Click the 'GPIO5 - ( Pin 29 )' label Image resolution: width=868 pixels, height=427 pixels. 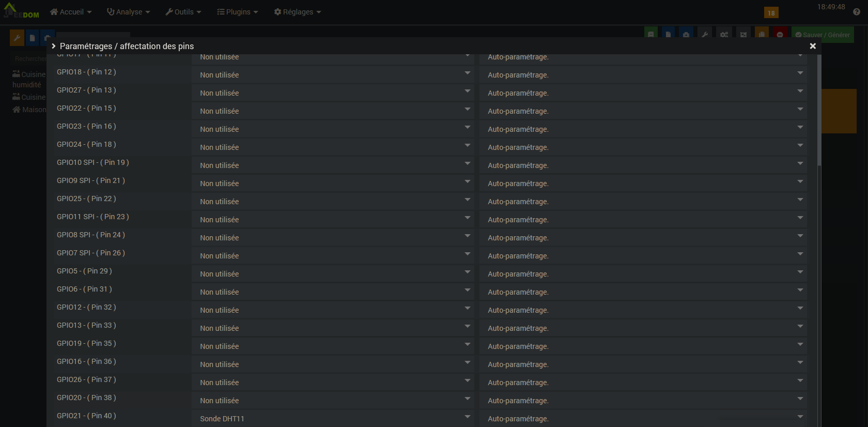pyautogui.click(x=84, y=271)
